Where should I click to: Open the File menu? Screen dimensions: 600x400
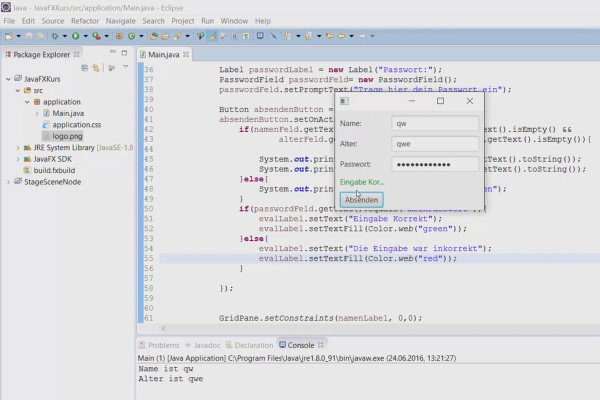[x=9, y=21]
